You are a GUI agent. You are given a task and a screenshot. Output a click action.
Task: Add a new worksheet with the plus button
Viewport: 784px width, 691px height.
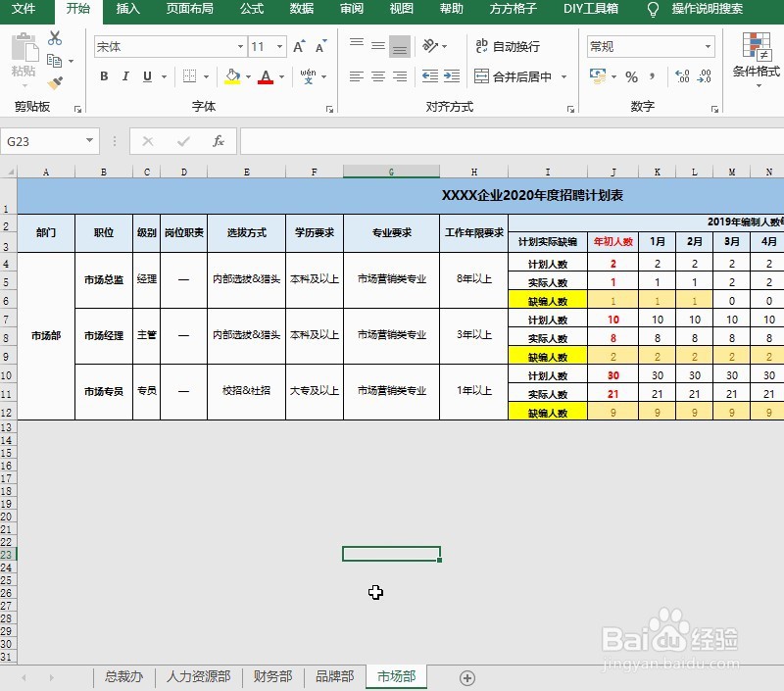click(467, 677)
